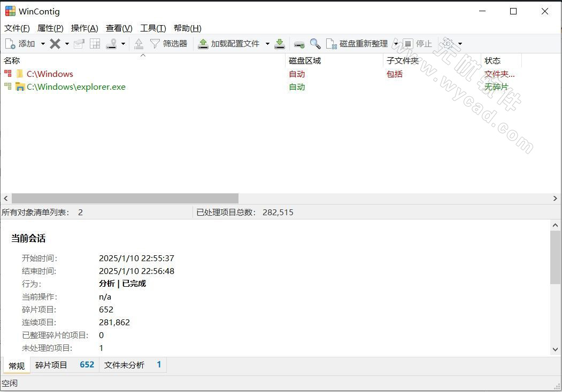562x392 pixels.
Task: Expand the dropdown arrow next to 加载配置文件
Action: tap(267, 44)
